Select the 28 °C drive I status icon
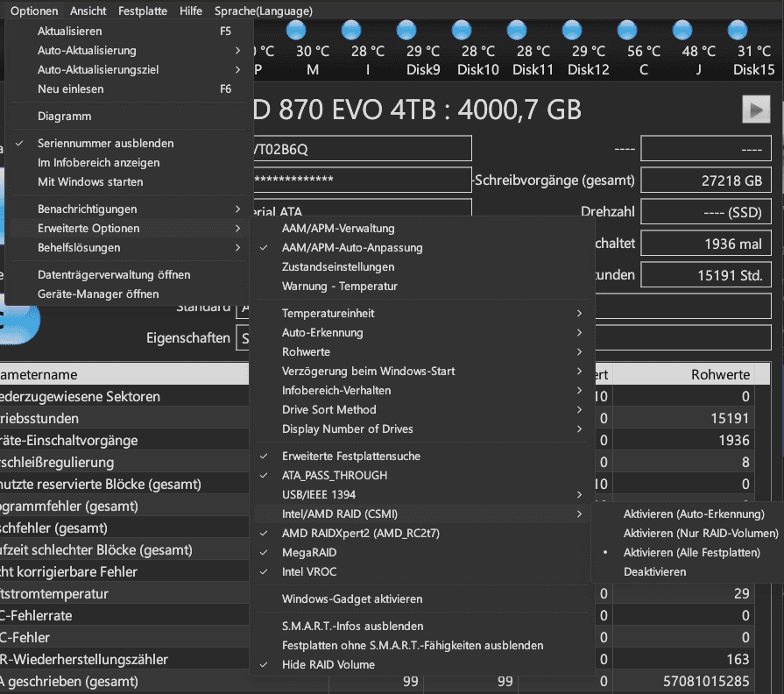The width and height of the screenshot is (784, 694). point(351,30)
